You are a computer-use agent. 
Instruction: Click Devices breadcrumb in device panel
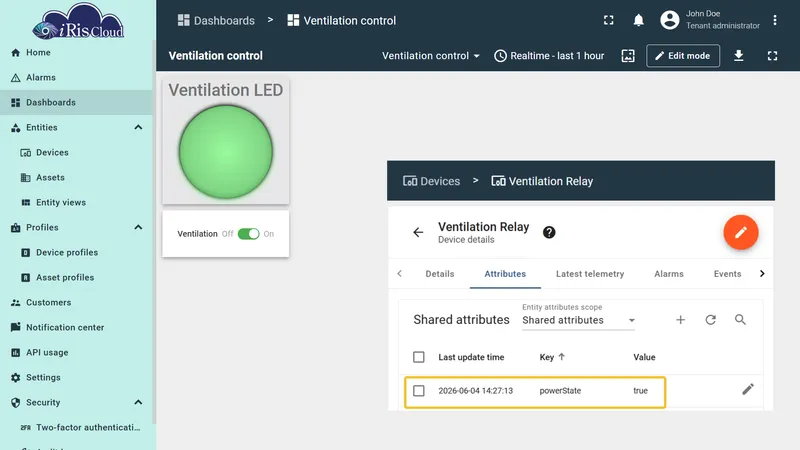pyautogui.click(x=432, y=181)
